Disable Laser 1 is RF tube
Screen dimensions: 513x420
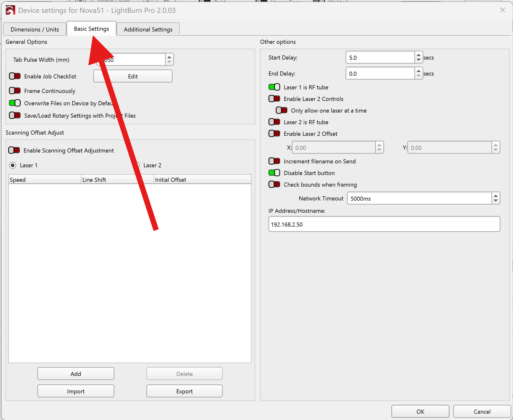[x=274, y=87]
